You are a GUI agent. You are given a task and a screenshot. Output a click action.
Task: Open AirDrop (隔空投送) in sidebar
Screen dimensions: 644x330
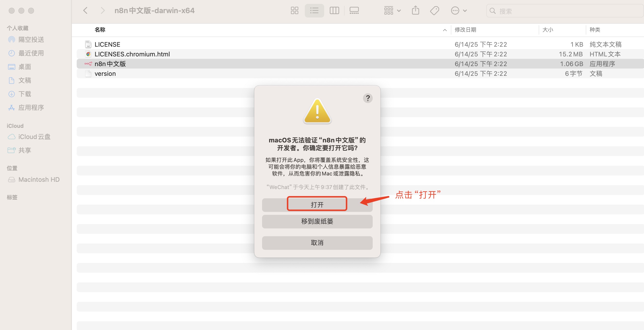pos(26,39)
